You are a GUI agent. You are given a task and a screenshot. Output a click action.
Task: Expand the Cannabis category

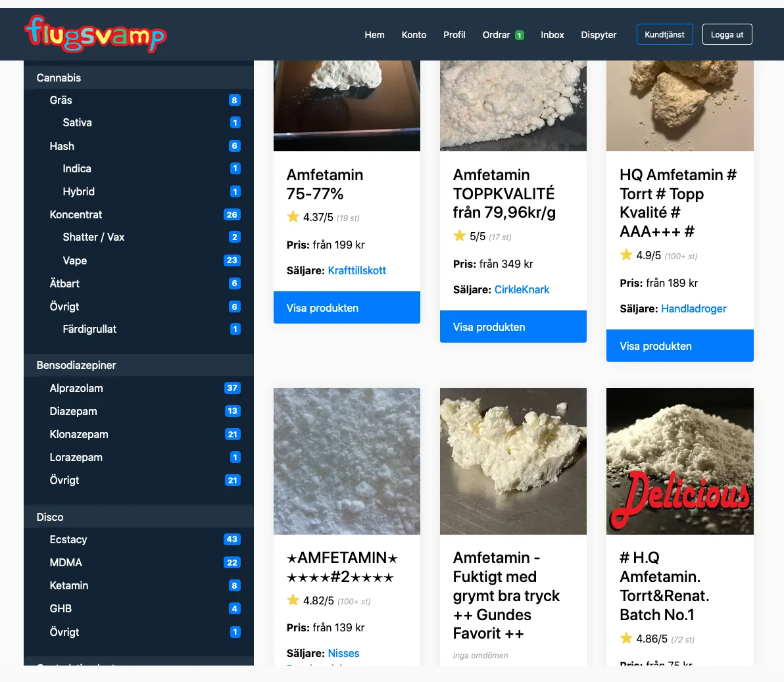59,77
